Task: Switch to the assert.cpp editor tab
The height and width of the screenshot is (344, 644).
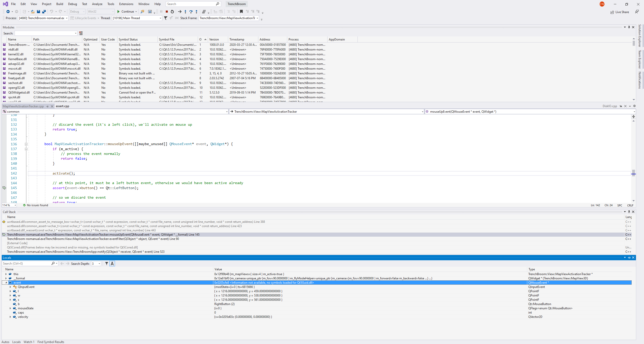Action: 62,106
